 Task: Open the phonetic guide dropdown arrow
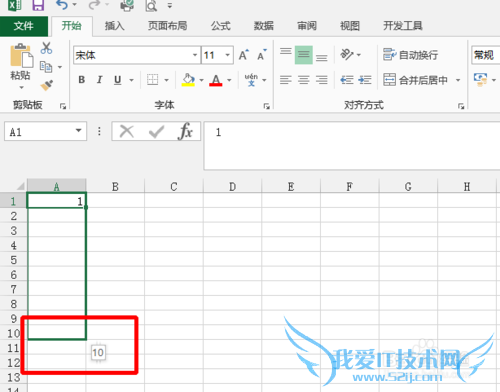pyautogui.click(x=264, y=80)
